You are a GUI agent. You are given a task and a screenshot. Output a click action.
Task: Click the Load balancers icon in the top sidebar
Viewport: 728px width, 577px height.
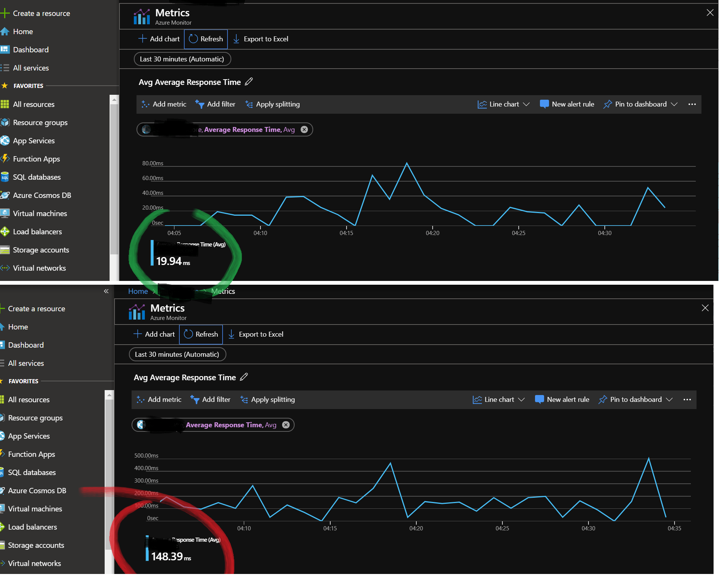click(5, 232)
